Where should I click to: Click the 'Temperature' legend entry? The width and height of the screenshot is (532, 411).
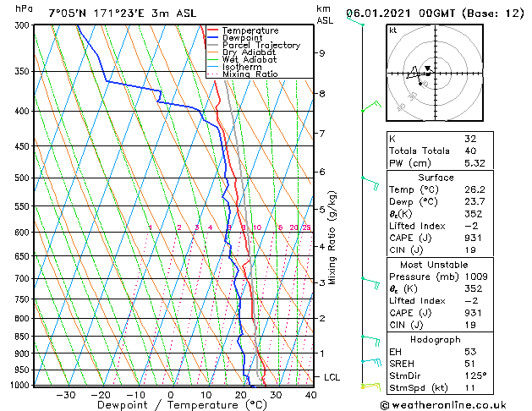coord(250,30)
